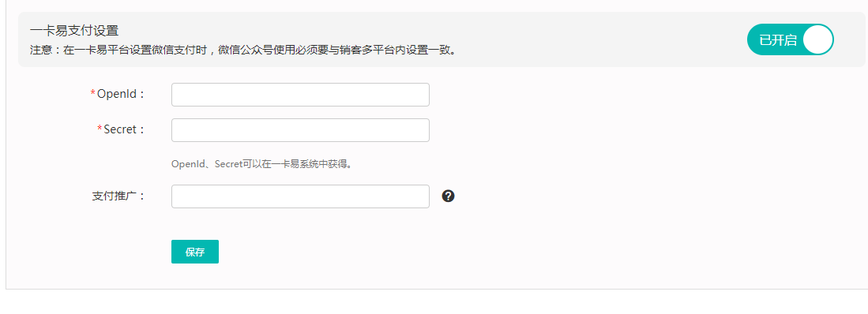Focus the 支付推广 input field
The width and height of the screenshot is (868, 314).
301,196
